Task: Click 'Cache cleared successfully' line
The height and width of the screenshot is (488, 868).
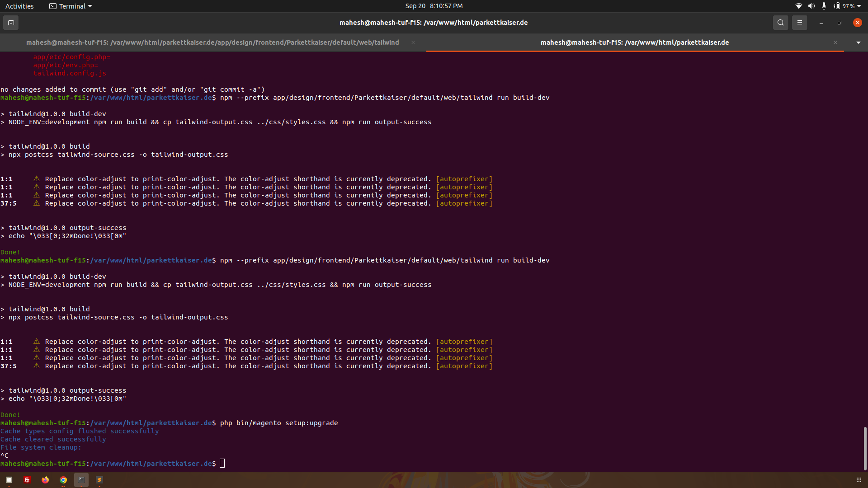Action: pyautogui.click(x=53, y=439)
